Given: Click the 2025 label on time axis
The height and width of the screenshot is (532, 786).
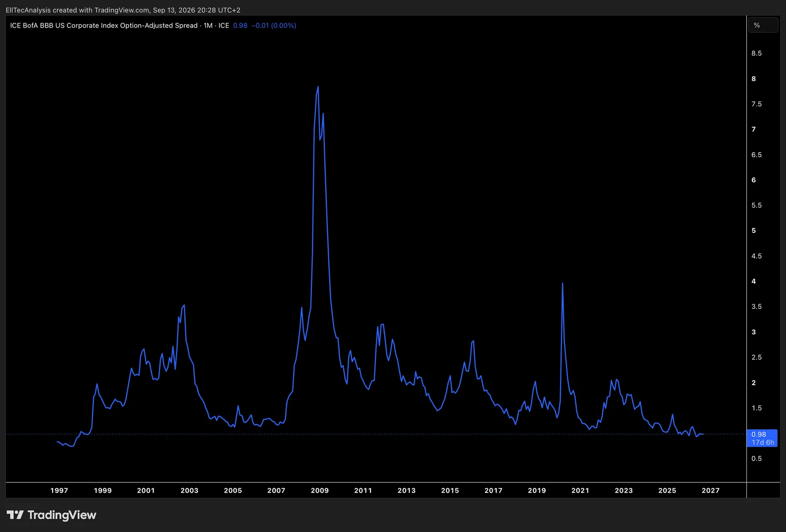Looking at the screenshot, I should coord(667,490).
